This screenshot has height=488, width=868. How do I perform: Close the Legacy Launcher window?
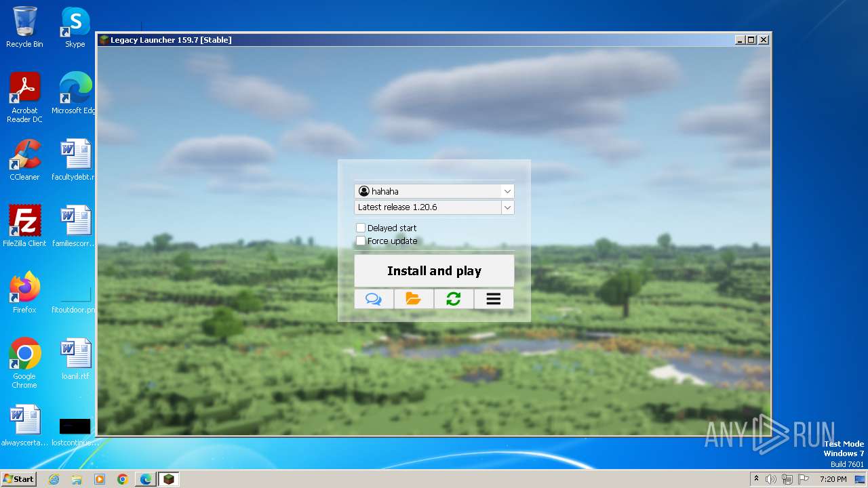point(764,40)
